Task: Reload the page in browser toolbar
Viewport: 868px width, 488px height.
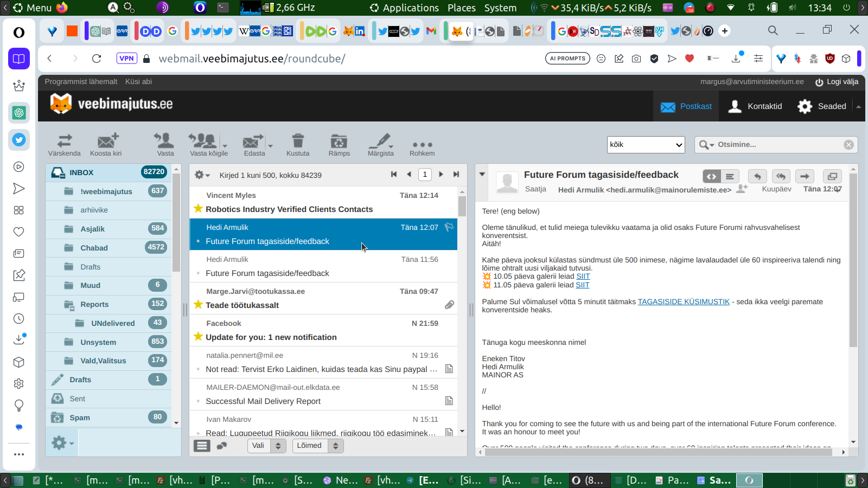Action: click(97, 59)
